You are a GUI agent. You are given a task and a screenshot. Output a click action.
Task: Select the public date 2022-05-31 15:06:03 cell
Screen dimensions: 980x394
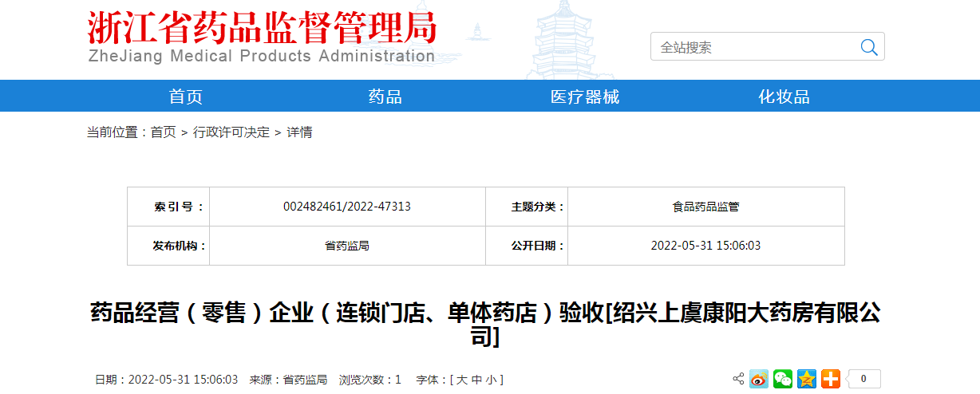pos(705,246)
